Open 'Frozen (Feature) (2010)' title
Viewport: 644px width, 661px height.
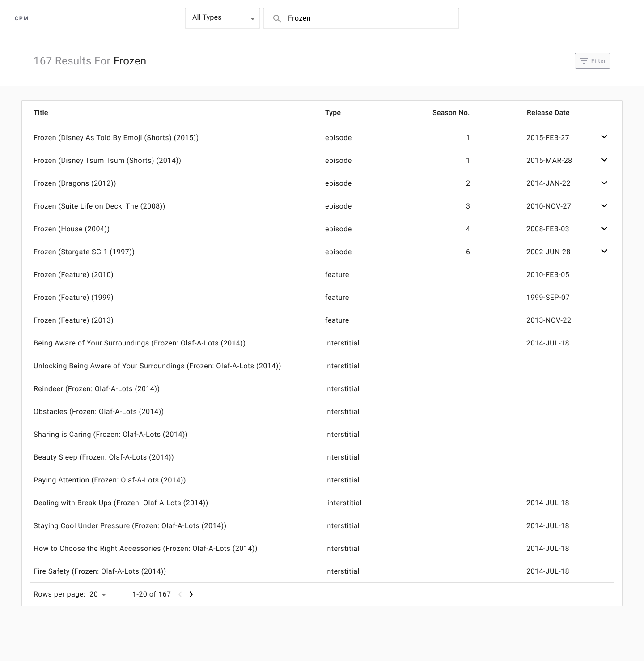click(x=73, y=275)
